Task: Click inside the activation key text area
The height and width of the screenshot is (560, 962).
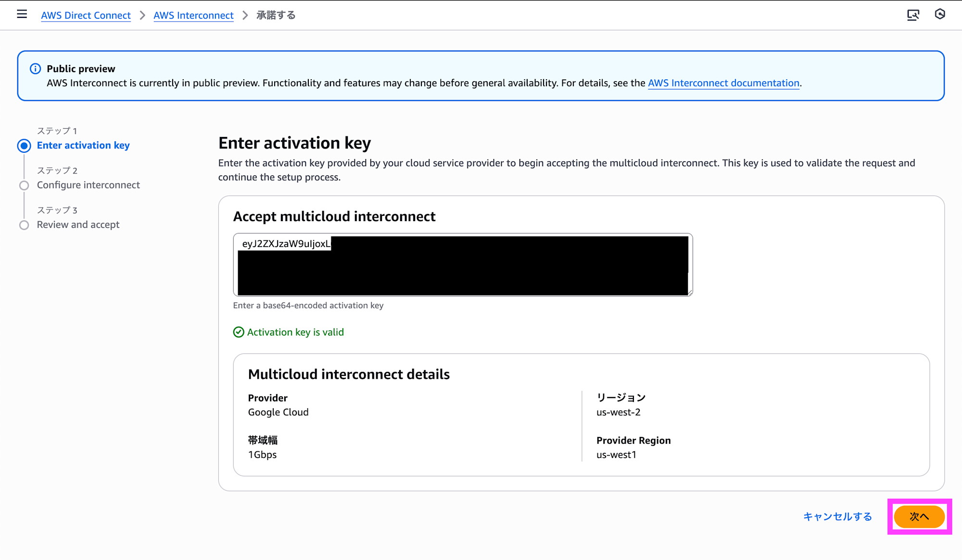Action: tap(462, 265)
